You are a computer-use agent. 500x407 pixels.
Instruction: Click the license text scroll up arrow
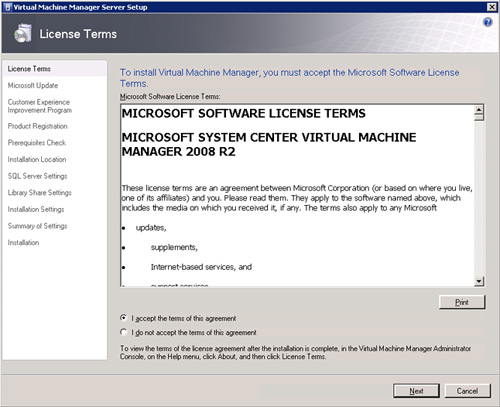coord(479,109)
